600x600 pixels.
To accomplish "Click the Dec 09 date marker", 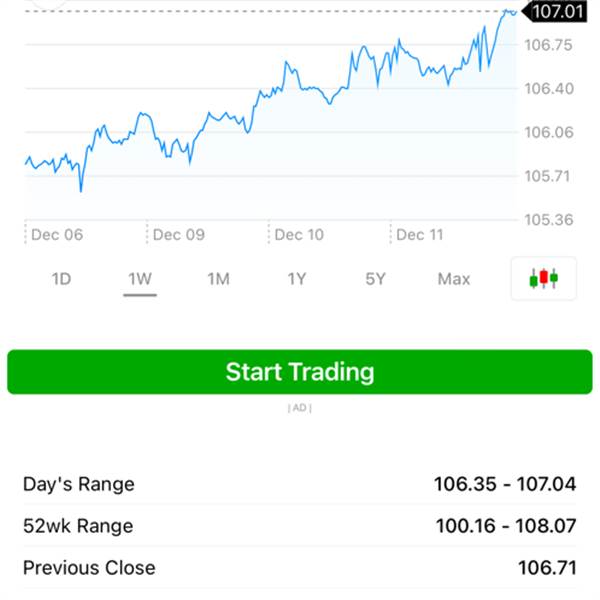I will click(x=178, y=235).
